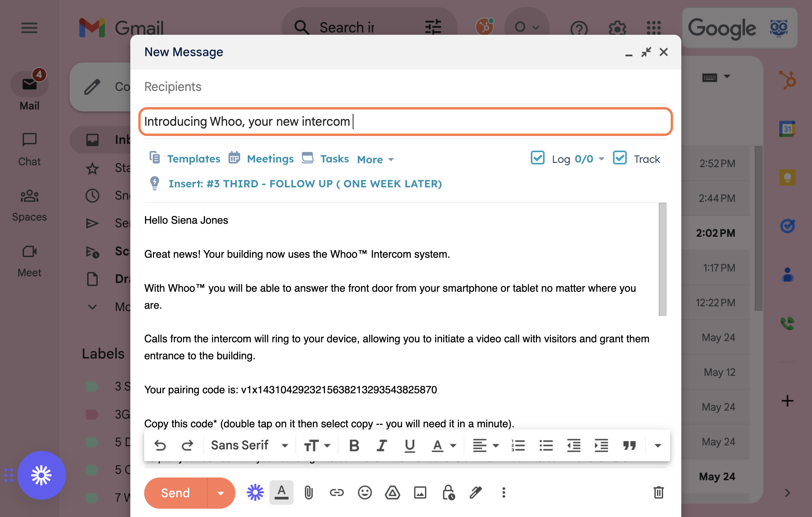
Task: Open Meetings in HubSpot bar
Action: pyautogui.click(x=261, y=158)
